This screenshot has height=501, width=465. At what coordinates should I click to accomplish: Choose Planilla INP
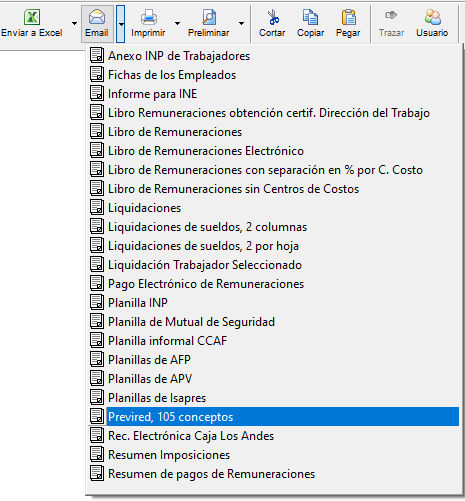[273, 303]
